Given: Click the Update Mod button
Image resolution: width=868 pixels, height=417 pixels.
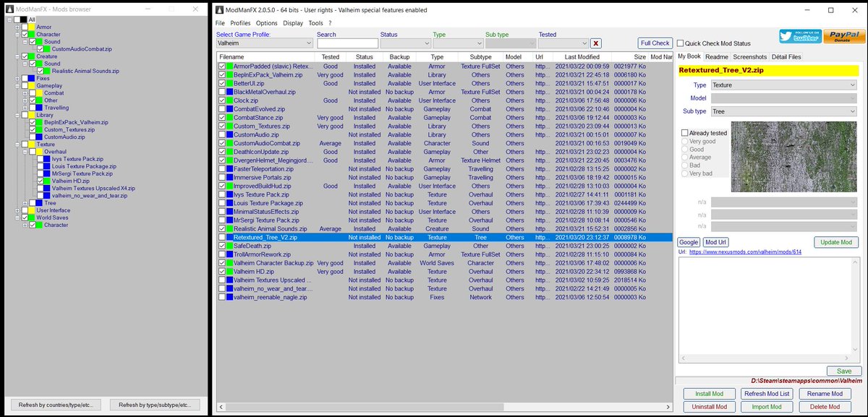Looking at the screenshot, I should [x=836, y=242].
